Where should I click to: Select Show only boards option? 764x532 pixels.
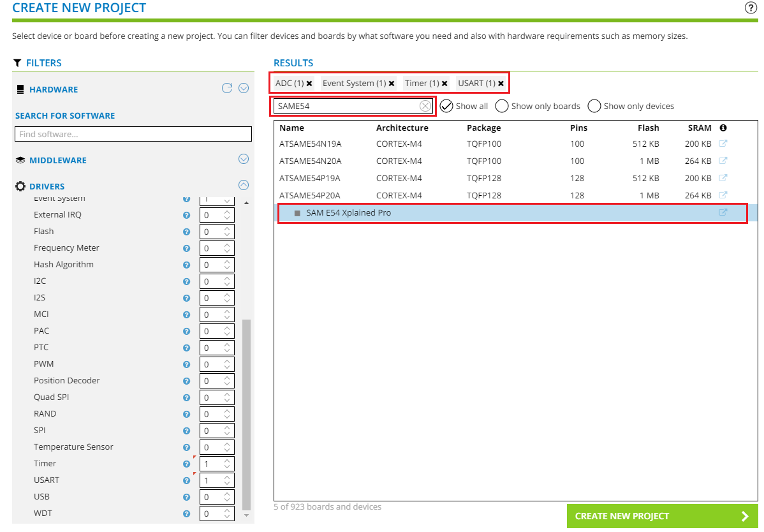[502, 106]
